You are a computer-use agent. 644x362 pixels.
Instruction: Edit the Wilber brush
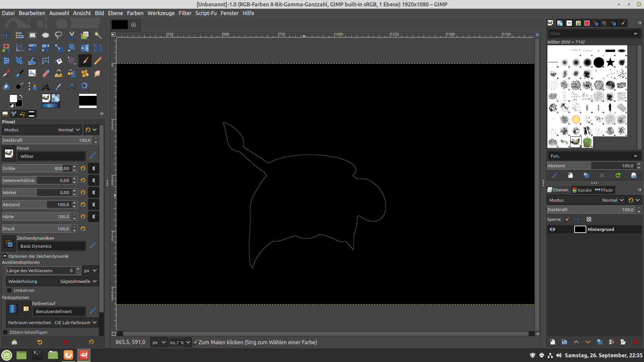click(x=93, y=156)
